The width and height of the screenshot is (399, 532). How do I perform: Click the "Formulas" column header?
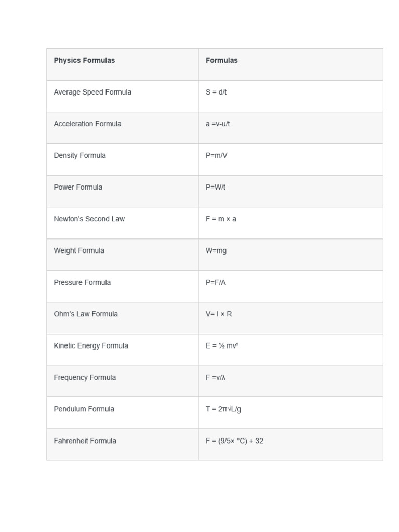point(221,60)
